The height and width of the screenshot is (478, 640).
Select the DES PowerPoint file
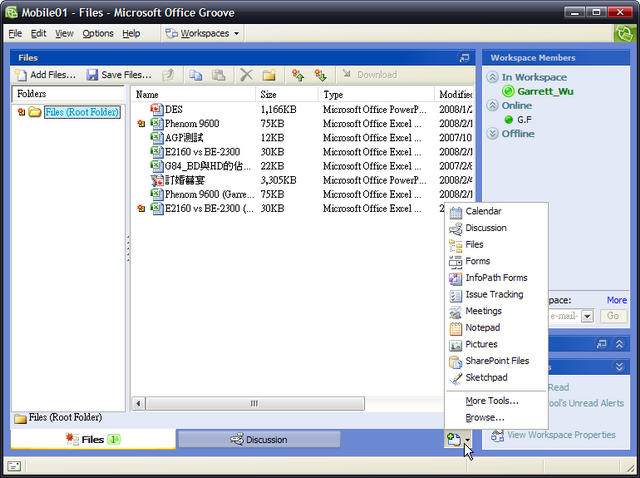click(173, 109)
